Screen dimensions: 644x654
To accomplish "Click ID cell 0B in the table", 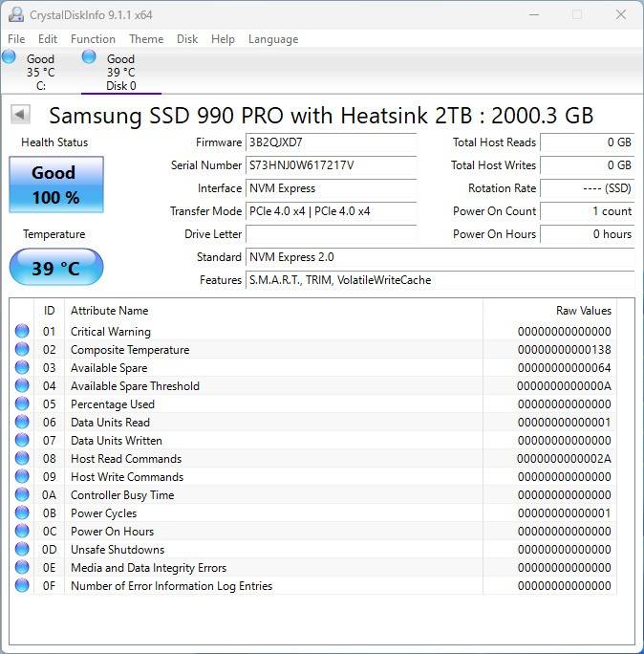I will (x=49, y=513).
